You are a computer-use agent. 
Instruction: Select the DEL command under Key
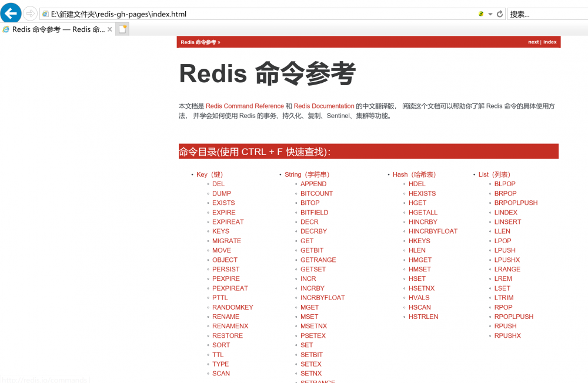(x=218, y=184)
